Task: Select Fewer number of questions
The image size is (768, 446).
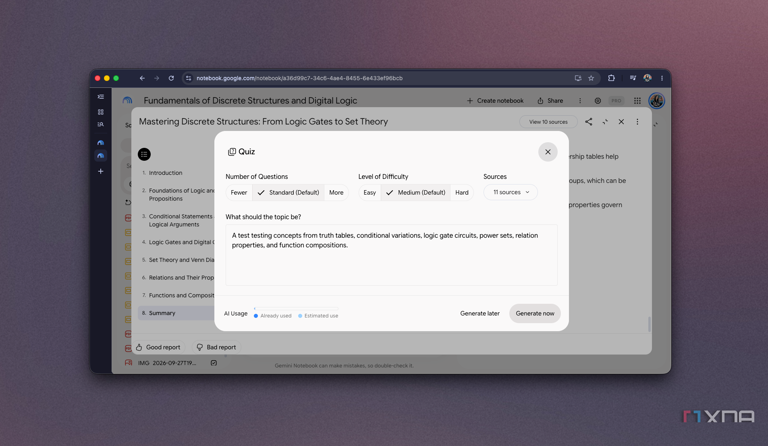Action: 239,192
